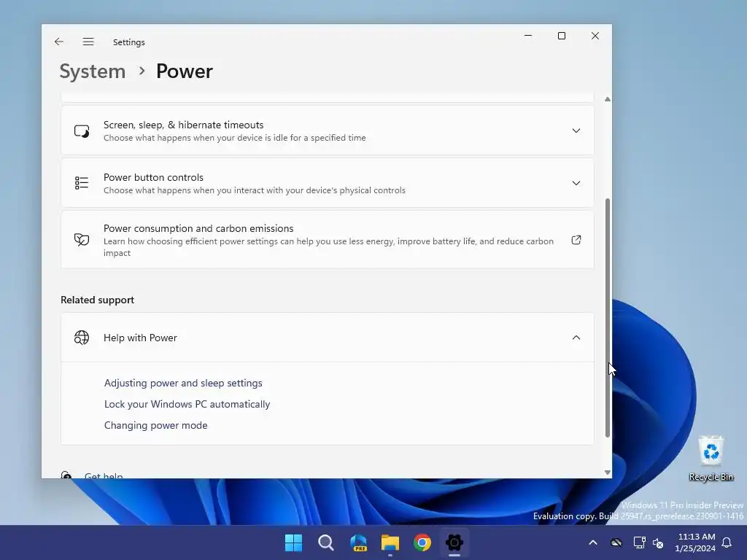Viewport: 747px width, 560px height.
Task: Minimize the Settings window
Action: click(x=528, y=36)
